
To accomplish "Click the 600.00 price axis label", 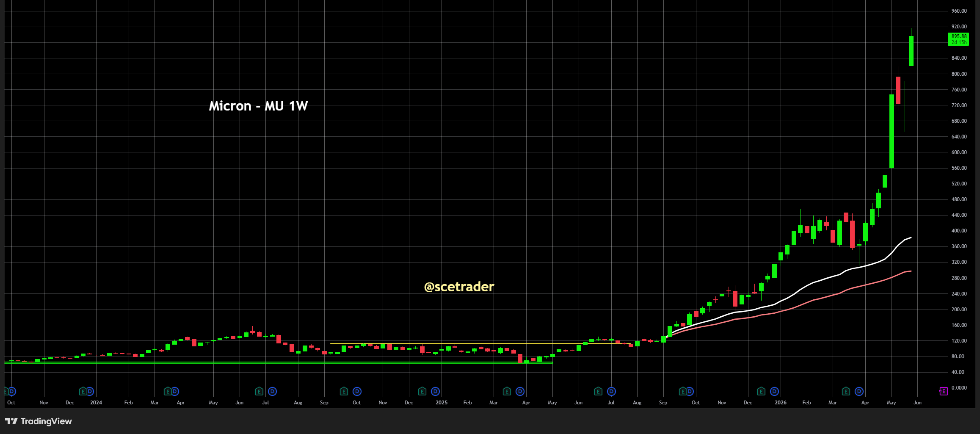I will tap(959, 152).
